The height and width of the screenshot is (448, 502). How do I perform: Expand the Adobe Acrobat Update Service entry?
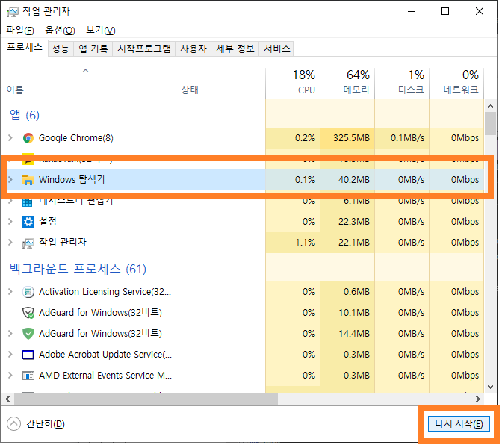click(10, 355)
